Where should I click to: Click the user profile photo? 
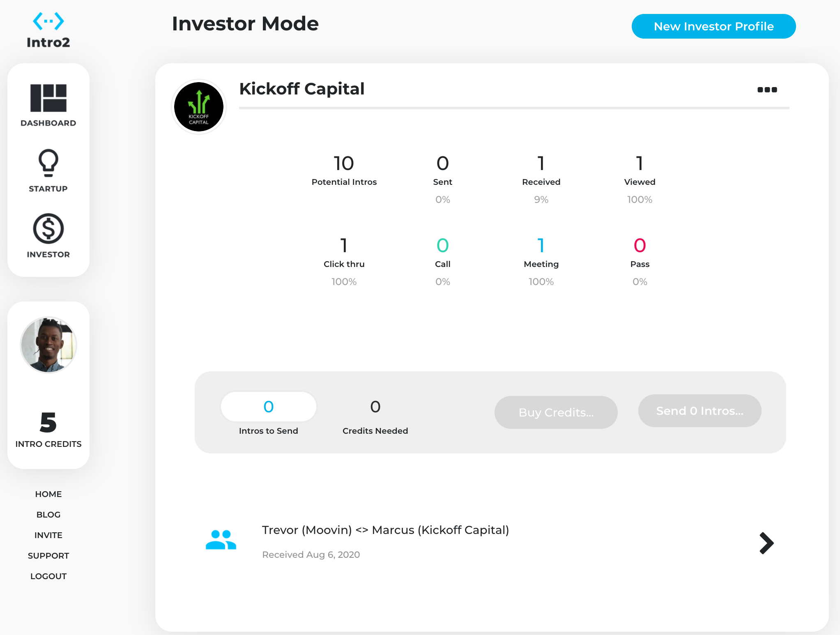(48, 345)
